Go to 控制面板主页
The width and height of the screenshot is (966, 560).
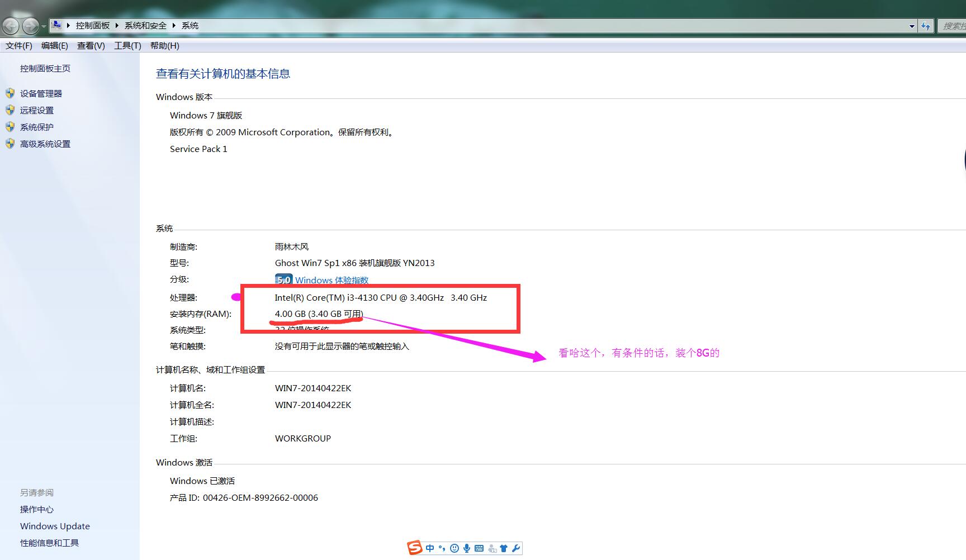pyautogui.click(x=45, y=69)
